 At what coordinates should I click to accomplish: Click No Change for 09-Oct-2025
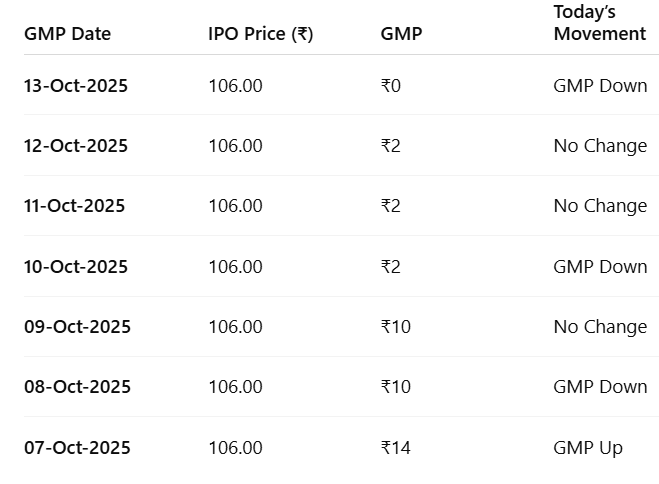[600, 327]
